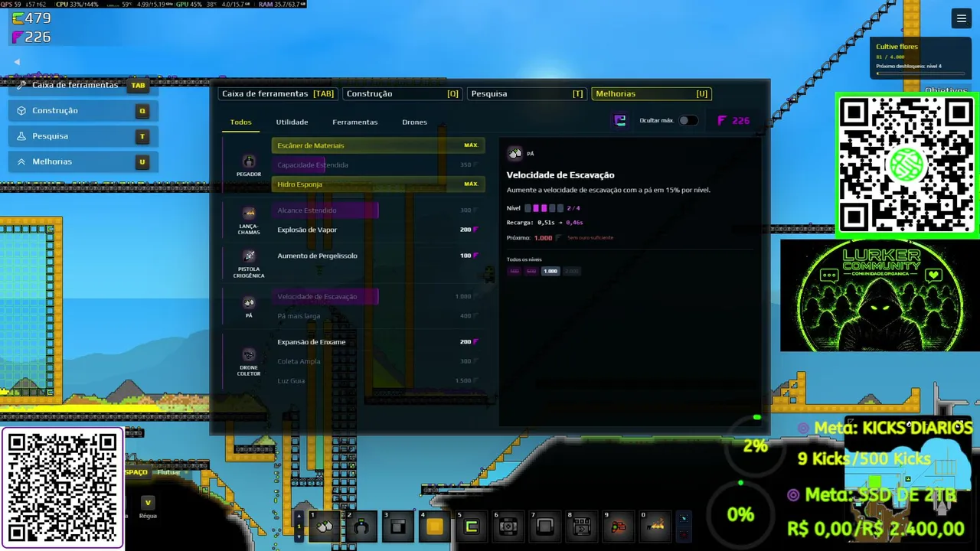980x551 pixels.
Task: Click the purple currency icon beside Ocultar máx.
Action: [x=620, y=120]
